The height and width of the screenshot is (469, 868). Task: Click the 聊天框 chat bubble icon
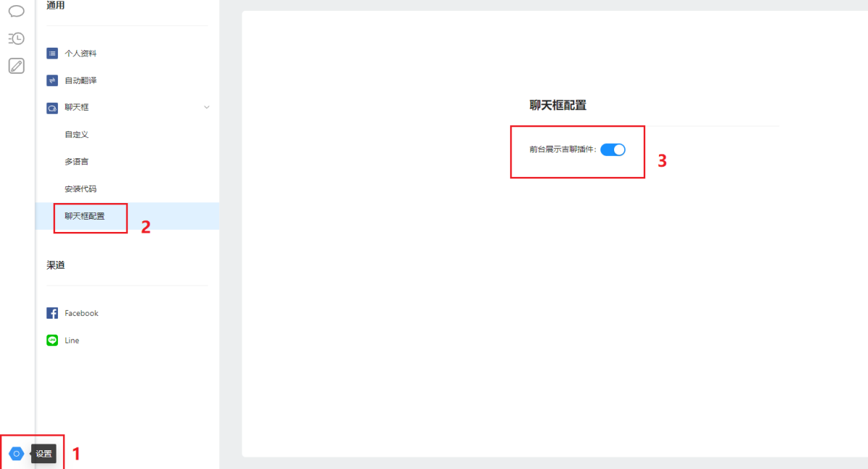[52, 108]
